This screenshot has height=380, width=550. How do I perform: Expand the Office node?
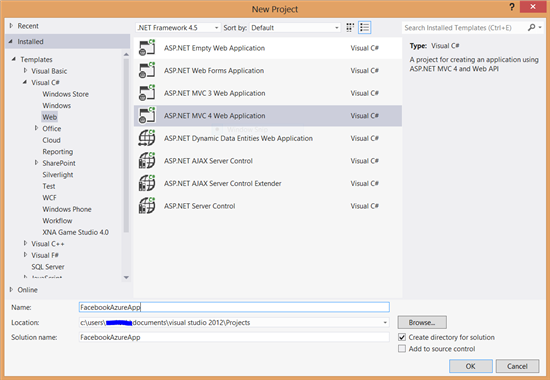(36, 128)
